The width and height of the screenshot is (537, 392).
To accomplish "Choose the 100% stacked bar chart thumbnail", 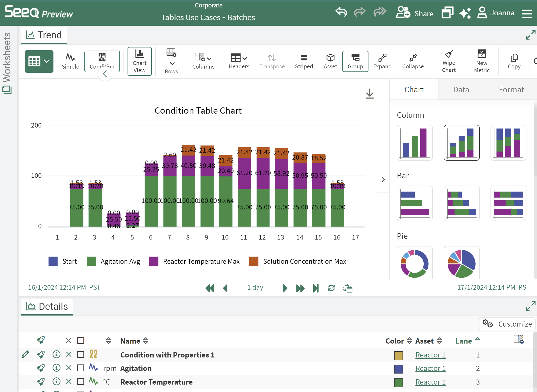I will (508, 203).
